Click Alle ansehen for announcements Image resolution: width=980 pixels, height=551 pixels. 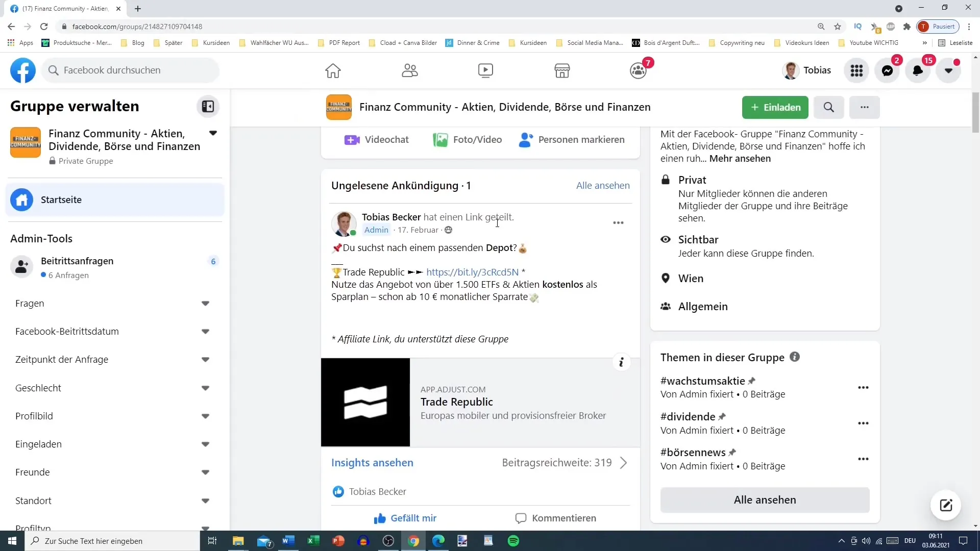603,186
